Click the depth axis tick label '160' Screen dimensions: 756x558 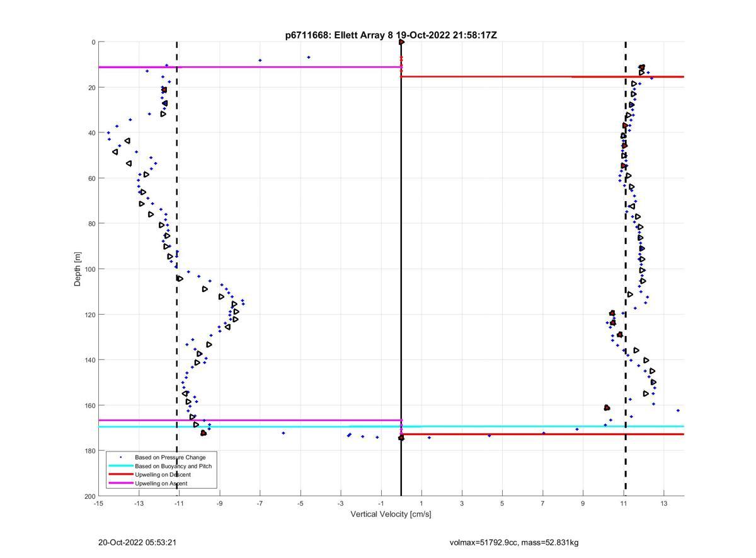(x=89, y=405)
